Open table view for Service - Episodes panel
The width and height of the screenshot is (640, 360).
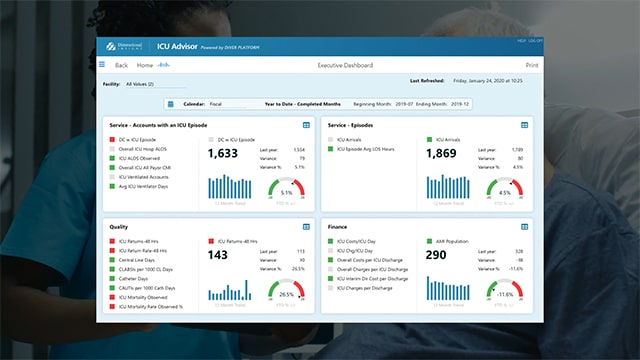click(x=524, y=125)
